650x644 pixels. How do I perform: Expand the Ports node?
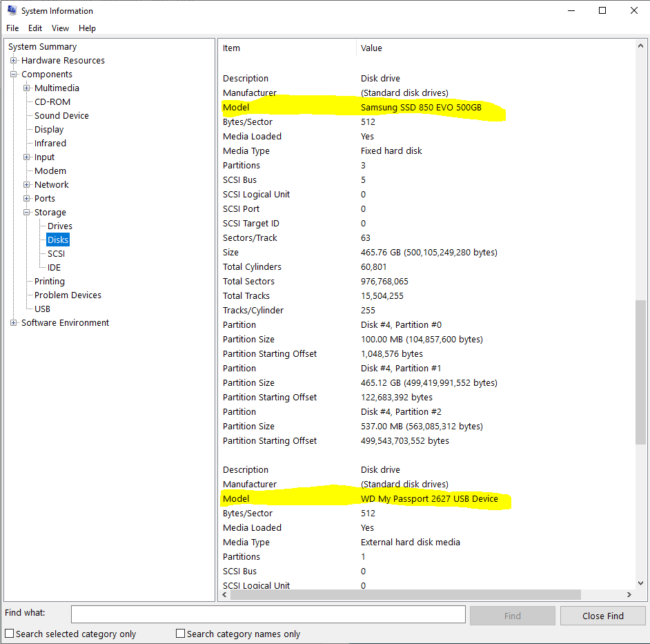click(27, 199)
